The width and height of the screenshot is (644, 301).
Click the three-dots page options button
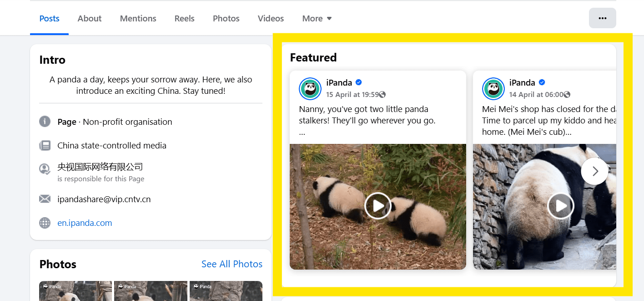pos(602,18)
